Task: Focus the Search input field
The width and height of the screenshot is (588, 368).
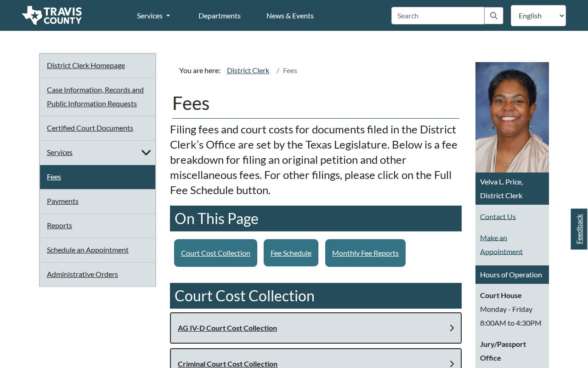Action: tap(438, 16)
